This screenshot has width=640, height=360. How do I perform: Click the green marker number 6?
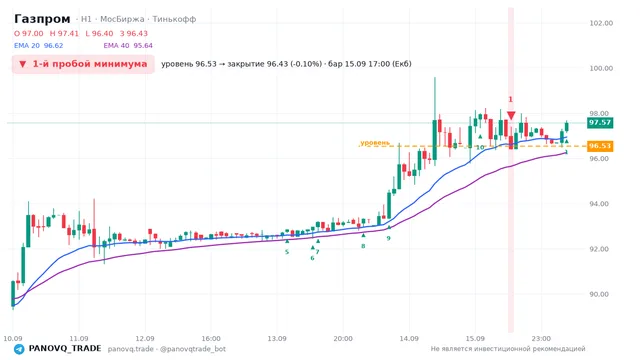coord(312,258)
